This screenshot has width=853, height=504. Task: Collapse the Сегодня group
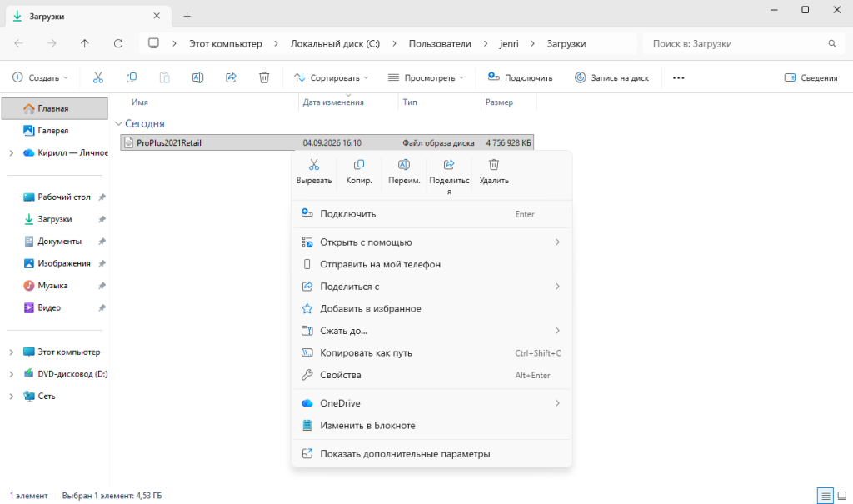[118, 123]
